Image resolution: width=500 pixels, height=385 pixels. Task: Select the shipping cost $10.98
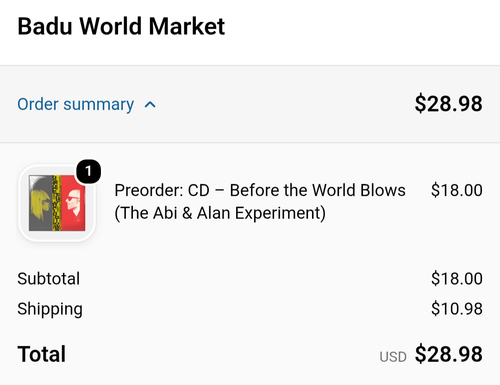[x=457, y=309]
